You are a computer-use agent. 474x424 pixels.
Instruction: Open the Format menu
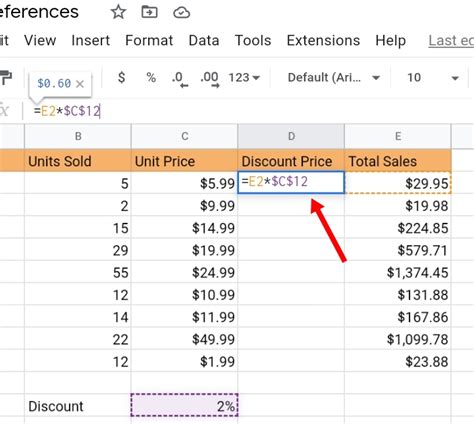tap(149, 41)
